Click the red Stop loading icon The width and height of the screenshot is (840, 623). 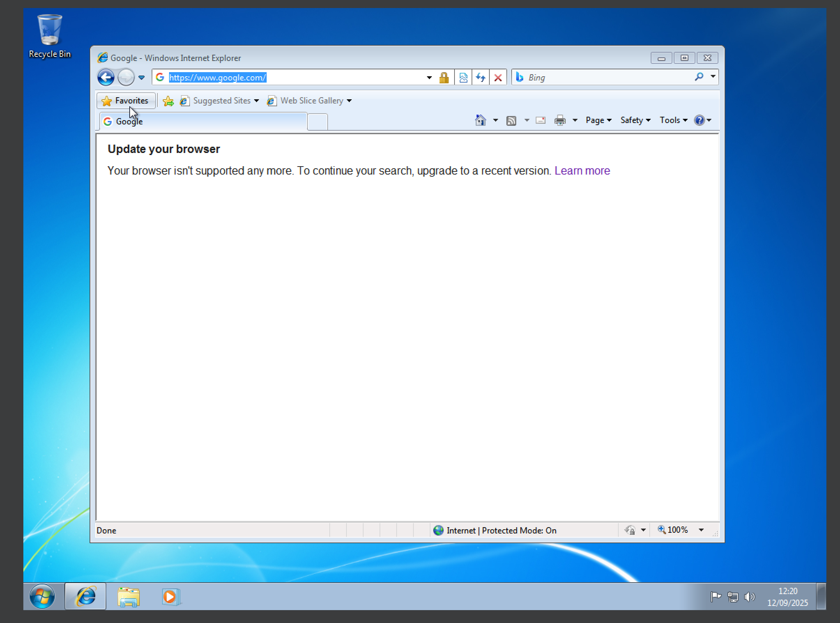click(497, 77)
